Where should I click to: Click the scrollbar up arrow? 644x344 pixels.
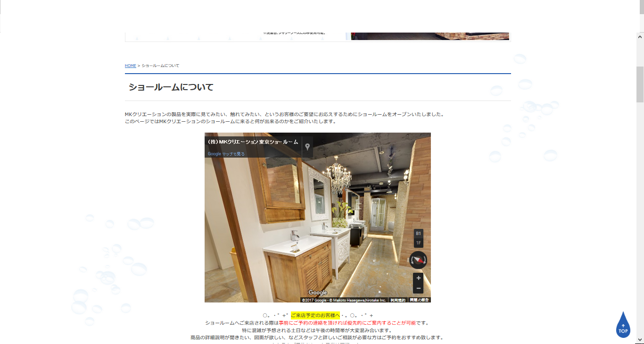tap(640, 36)
